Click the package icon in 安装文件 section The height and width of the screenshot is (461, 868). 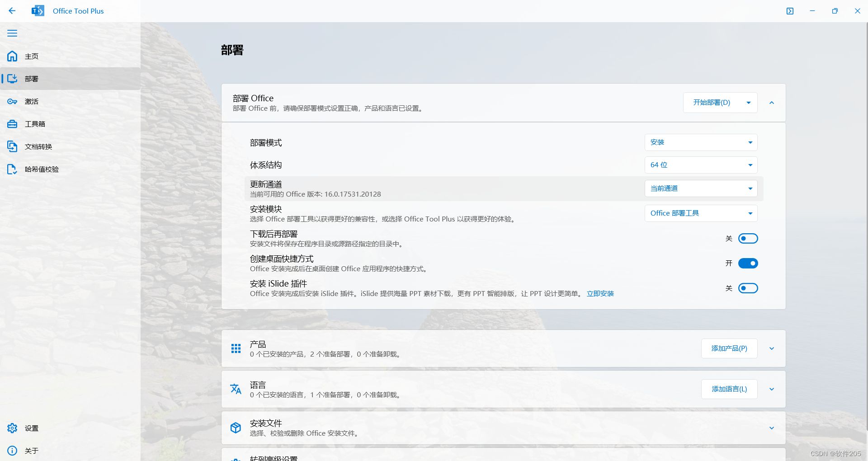(x=236, y=428)
